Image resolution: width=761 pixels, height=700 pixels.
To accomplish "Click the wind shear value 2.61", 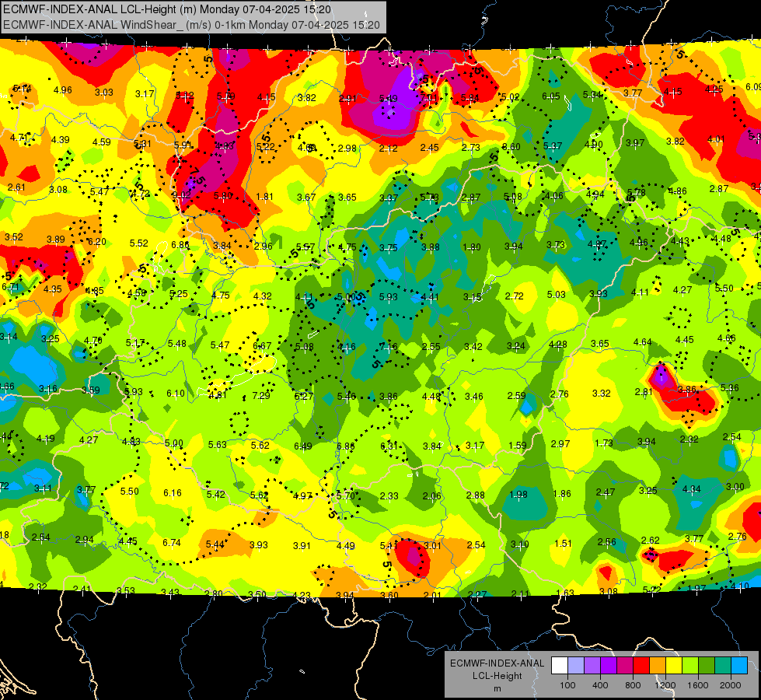I will pos(16,187).
